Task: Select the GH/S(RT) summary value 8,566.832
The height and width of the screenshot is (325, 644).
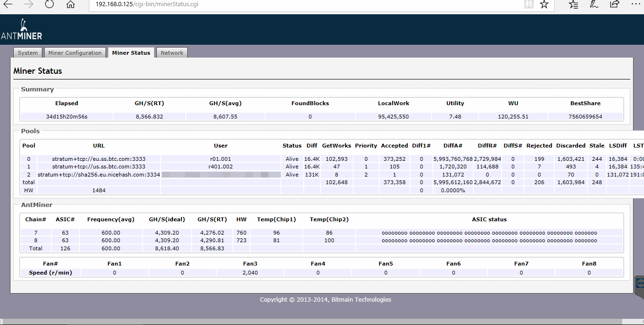Action: (x=149, y=117)
